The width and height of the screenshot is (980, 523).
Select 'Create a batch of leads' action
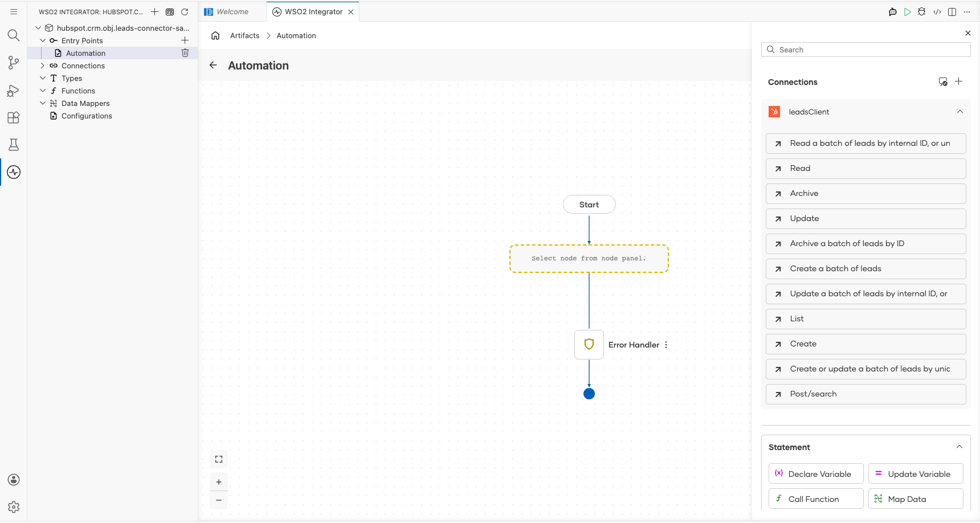point(866,268)
